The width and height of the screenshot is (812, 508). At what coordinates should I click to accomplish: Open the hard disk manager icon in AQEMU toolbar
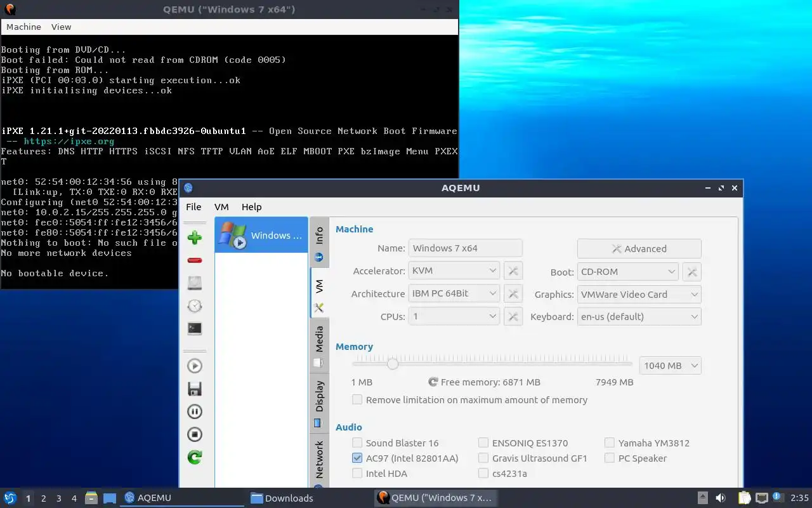[195, 283]
